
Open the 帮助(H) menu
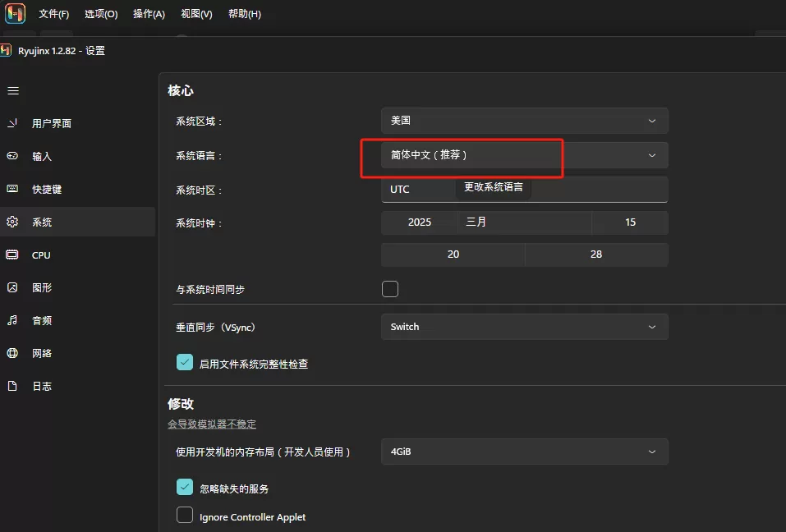[x=245, y=14]
